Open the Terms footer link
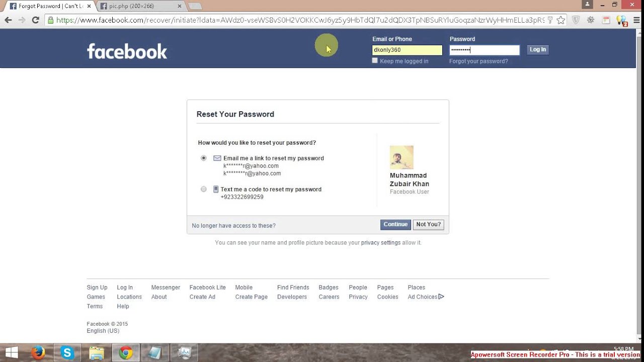Screen dimensions: 644x362 [x=95, y=306]
